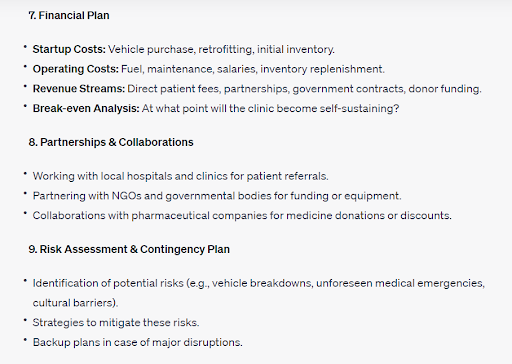The height and width of the screenshot is (364, 512).
Task: Click the '7. Financial Plan' heading
Action: coord(69,15)
